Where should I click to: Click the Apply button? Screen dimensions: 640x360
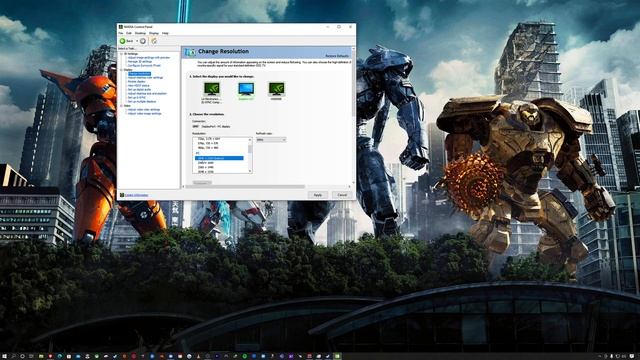point(318,195)
